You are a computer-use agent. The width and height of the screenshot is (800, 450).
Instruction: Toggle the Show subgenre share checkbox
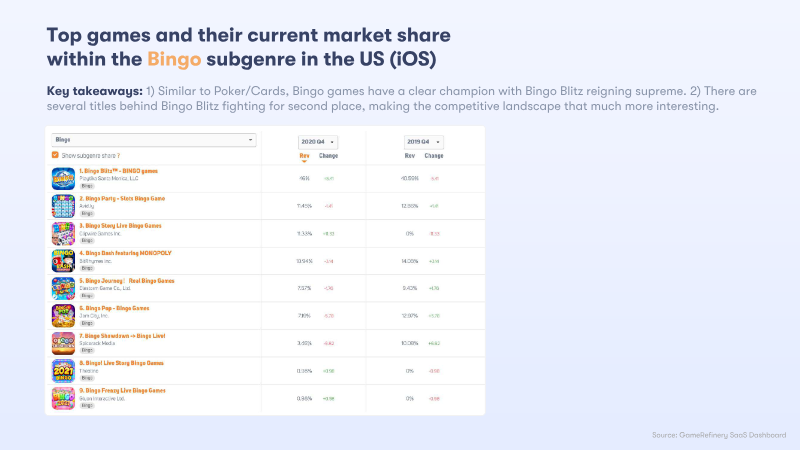[x=55, y=155]
